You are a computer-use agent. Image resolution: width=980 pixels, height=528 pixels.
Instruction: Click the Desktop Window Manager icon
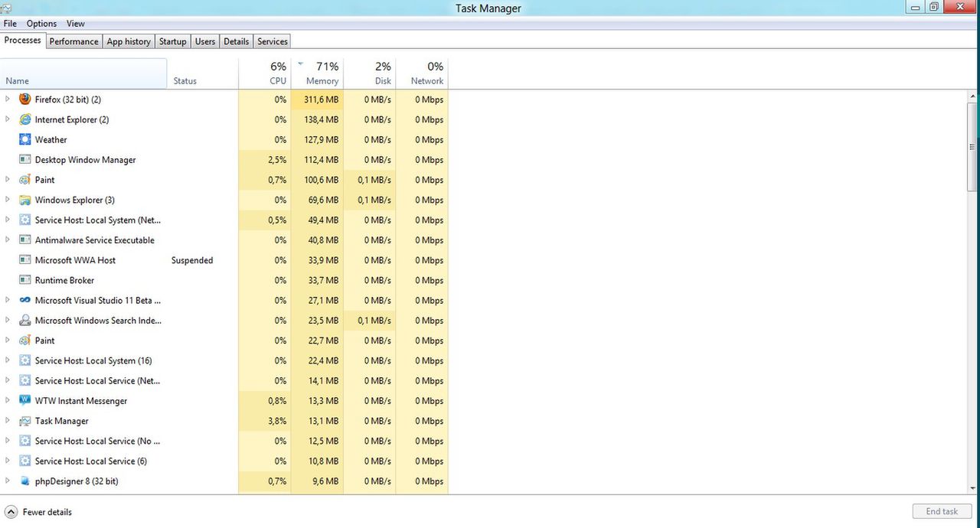coord(24,160)
